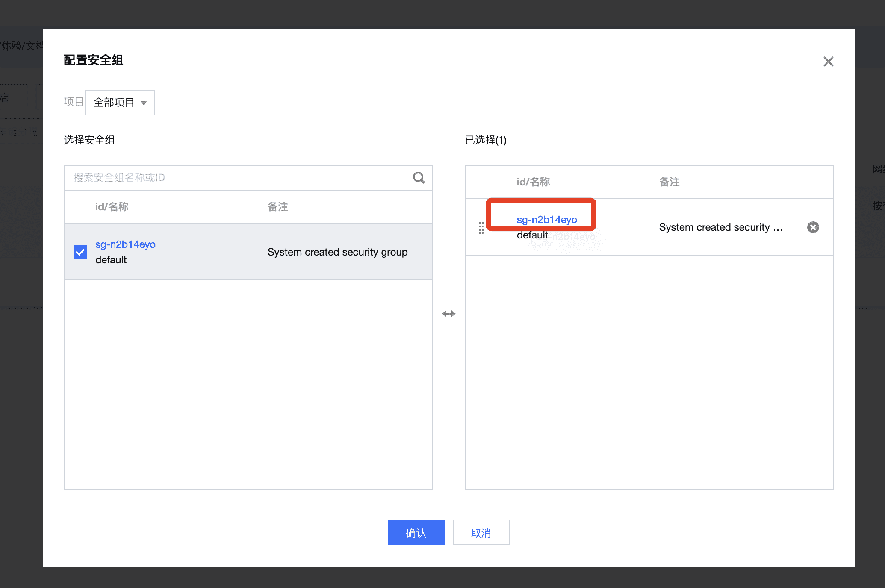Click truncated 'System created security …' remark
The height and width of the screenshot is (588, 885).
720,227
